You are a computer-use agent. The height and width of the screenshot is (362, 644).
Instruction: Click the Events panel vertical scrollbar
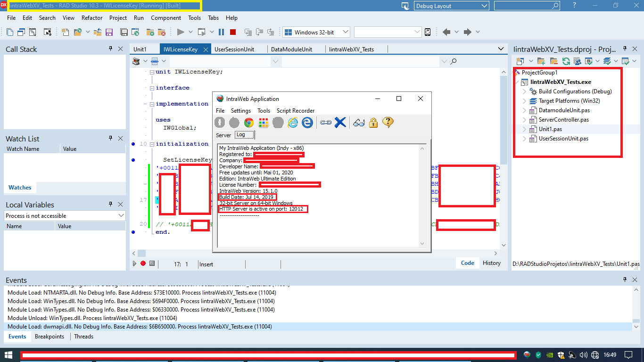tap(636, 308)
